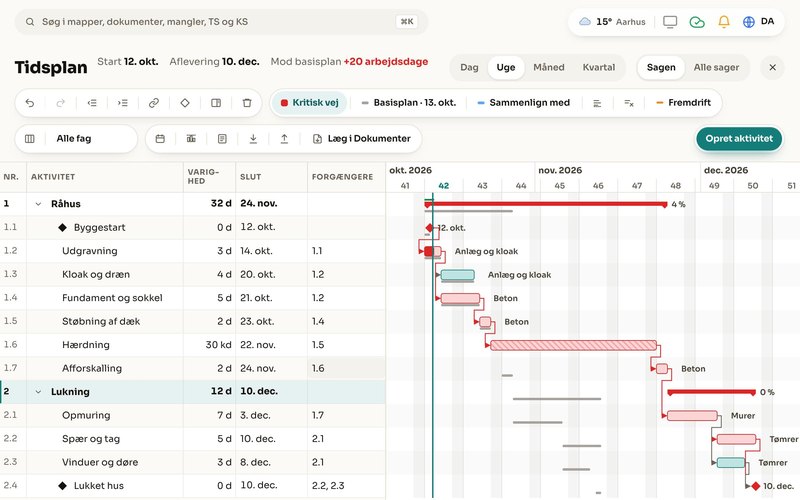Click the Opmuring Murer Gantt bar
Screen dimensions: 800x500
(x=692, y=416)
